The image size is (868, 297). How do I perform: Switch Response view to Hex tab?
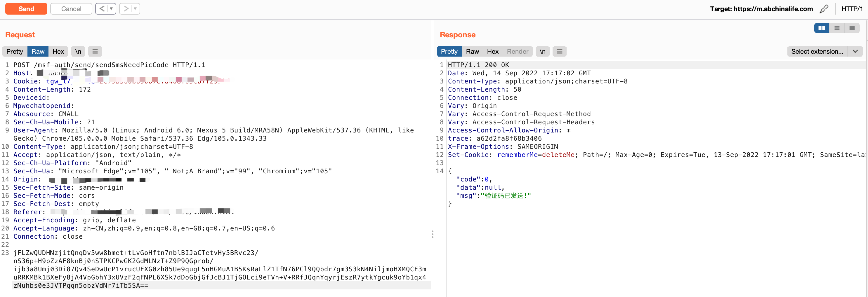(x=493, y=52)
